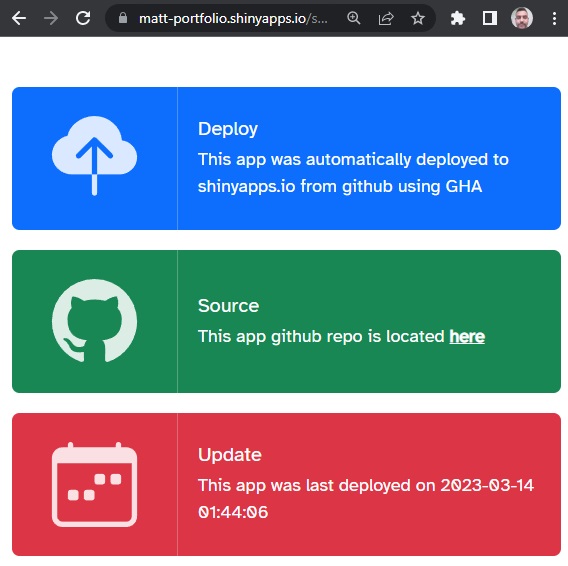Open the extensions puzzle icon
568x566 pixels.
[458, 18]
